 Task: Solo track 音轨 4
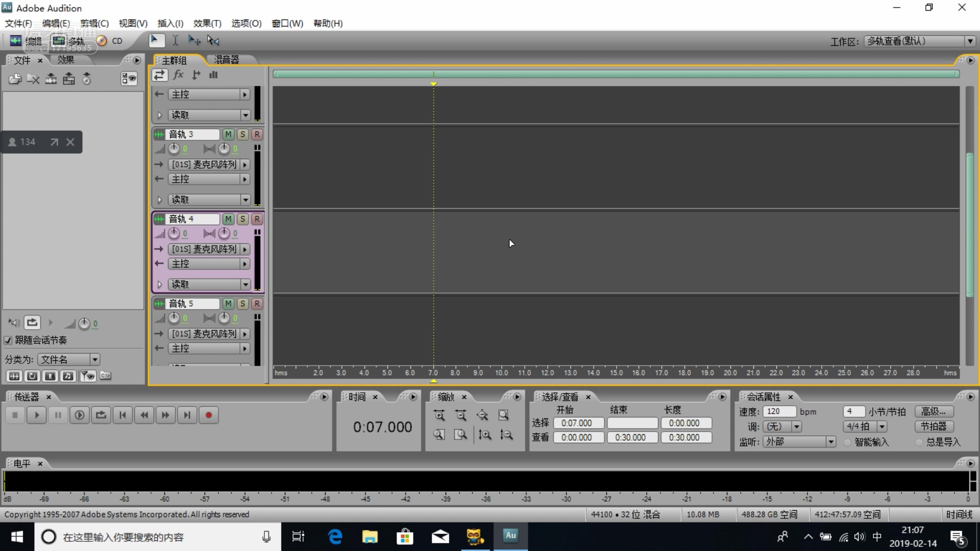[x=242, y=219]
